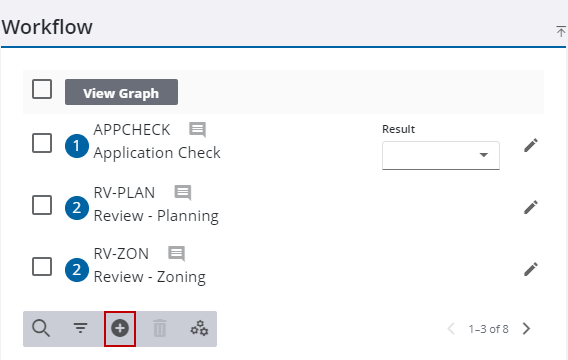Check the select-all checkbox beside View Graph
Viewport: 568px width, 360px height.
pyautogui.click(x=42, y=89)
